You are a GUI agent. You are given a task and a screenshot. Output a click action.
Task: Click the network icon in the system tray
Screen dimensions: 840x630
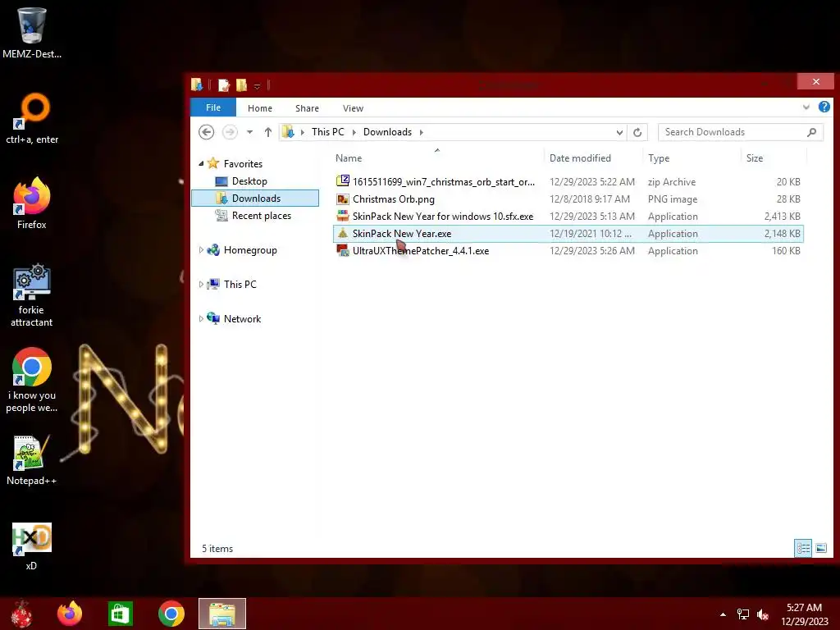[743, 614]
